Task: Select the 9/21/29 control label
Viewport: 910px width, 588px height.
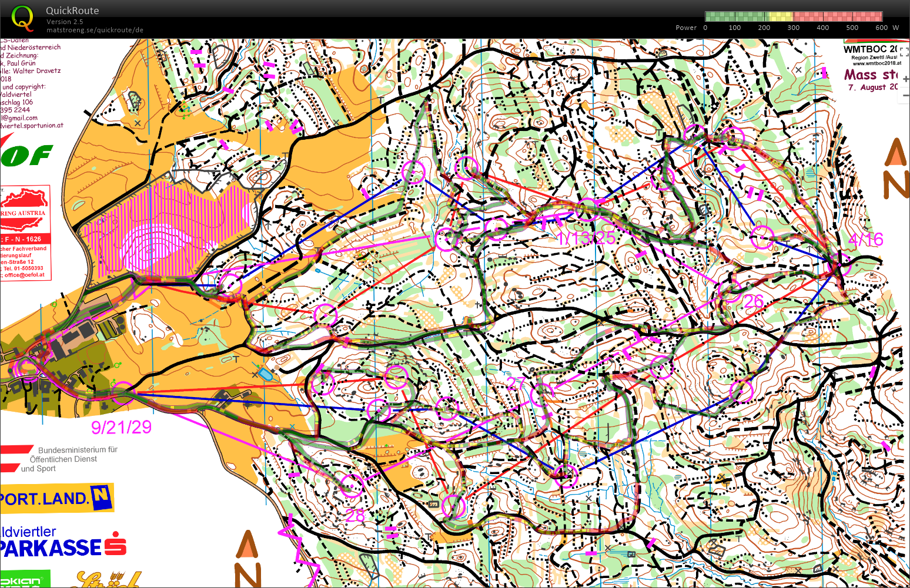Action: click(x=121, y=427)
